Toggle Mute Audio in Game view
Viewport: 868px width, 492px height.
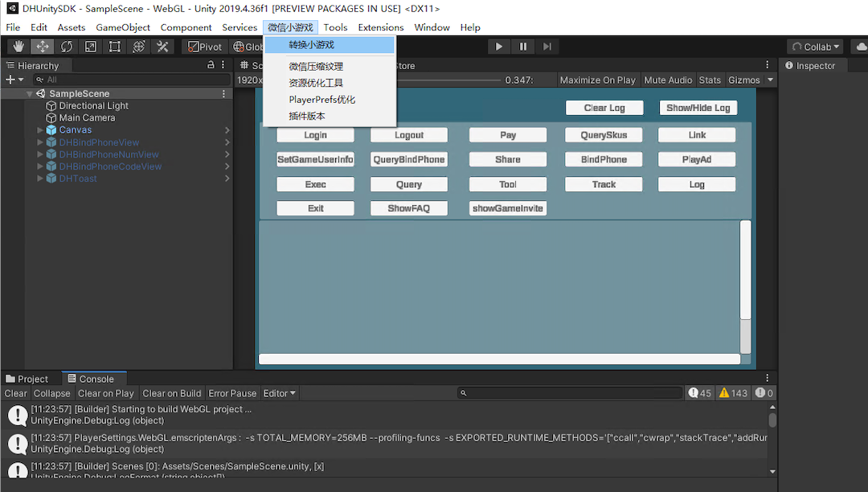pos(668,80)
